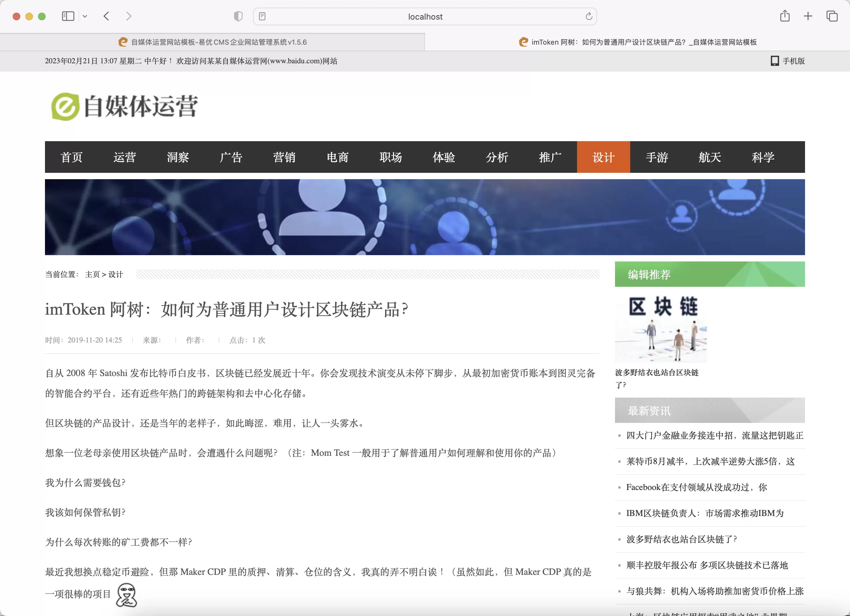
Task: Go to the 职场 category
Action: (x=391, y=157)
